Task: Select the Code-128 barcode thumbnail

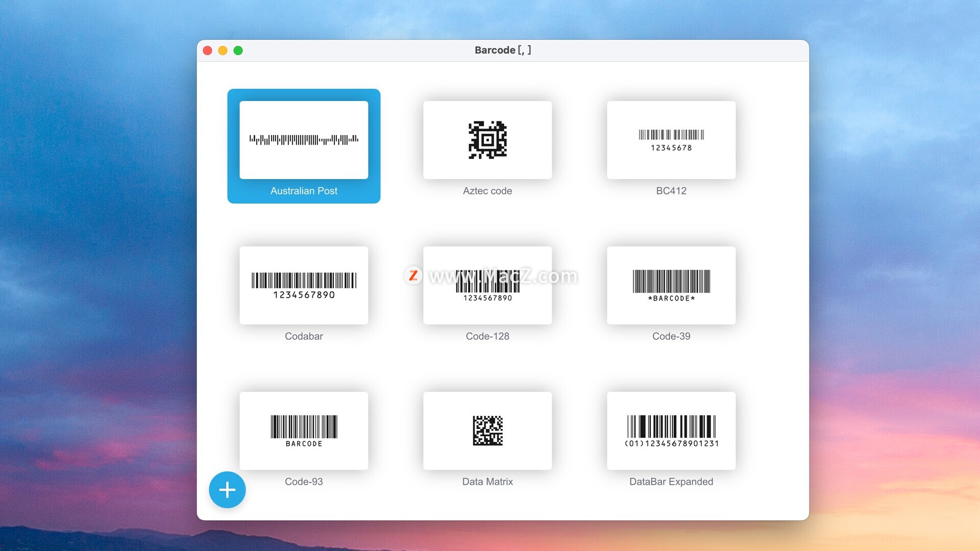Action: tap(487, 285)
